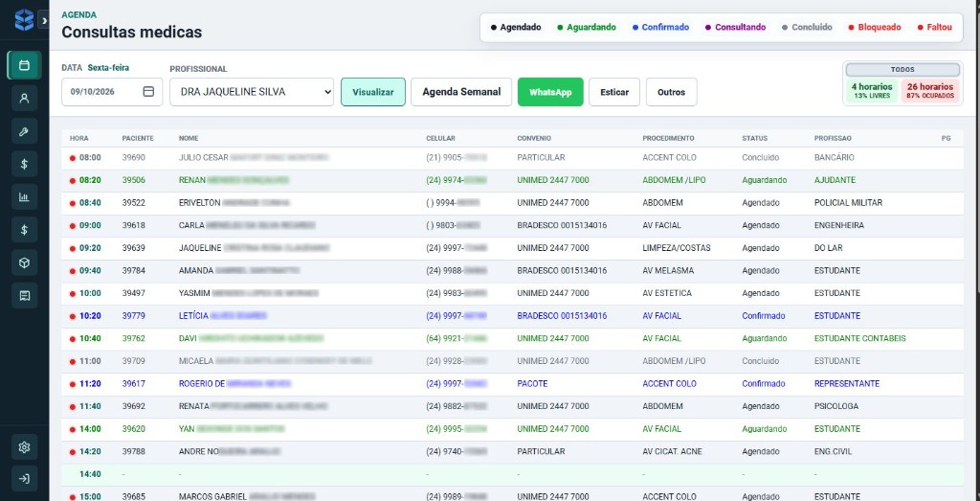Click the Esticar button
980x501 pixels.
click(x=614, y=92)
